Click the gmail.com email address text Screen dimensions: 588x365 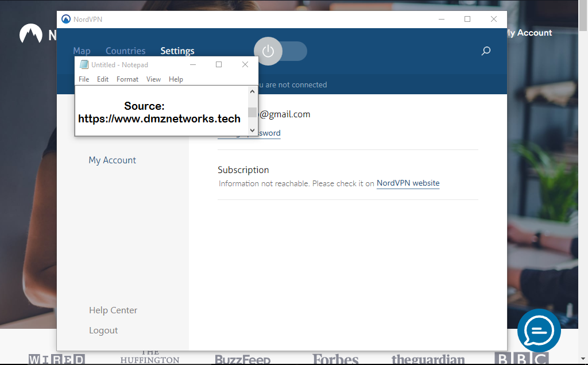pyautogui.click(x=285, y=114)
